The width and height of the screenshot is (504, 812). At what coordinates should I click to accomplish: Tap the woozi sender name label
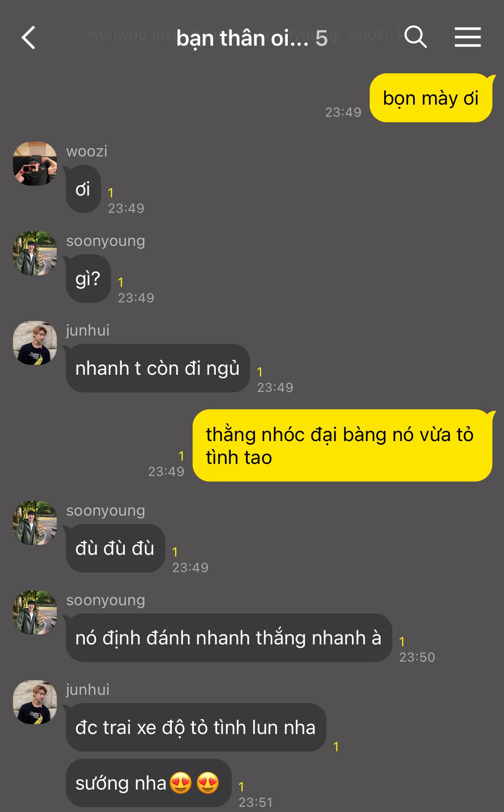(x=87, y=151)
